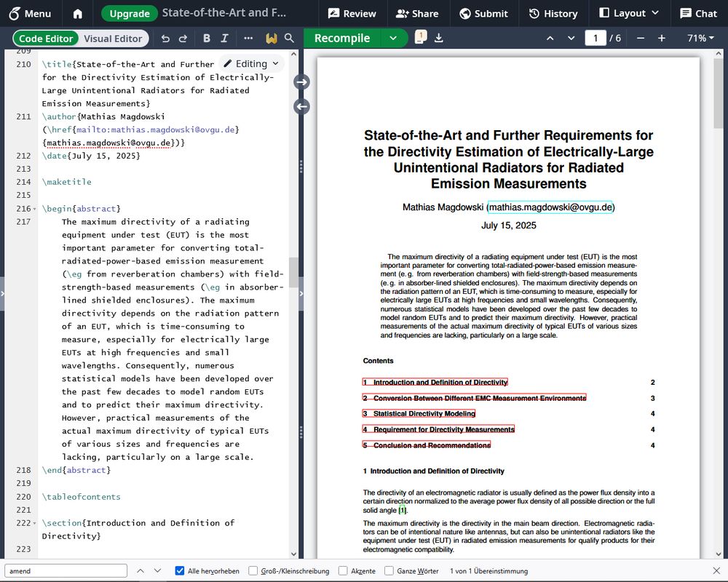Enable Ganze Wörter checkbox

(x=389, y=571)
